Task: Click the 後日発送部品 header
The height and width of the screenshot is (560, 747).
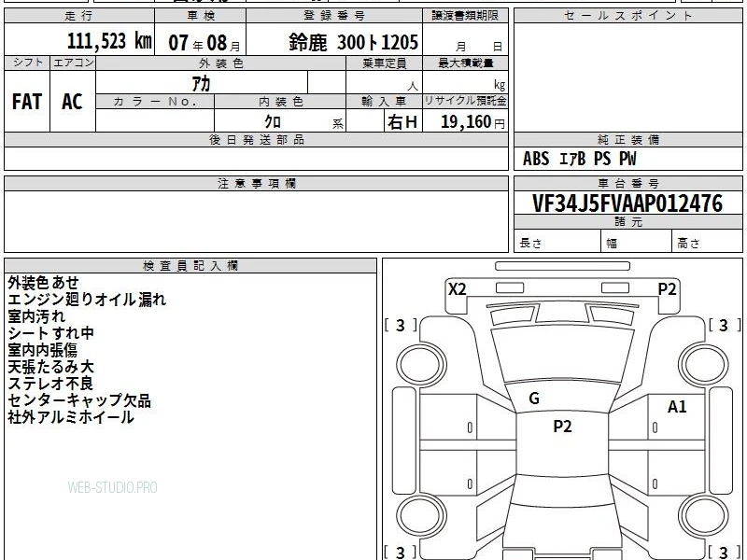Action: coord(256,140)
